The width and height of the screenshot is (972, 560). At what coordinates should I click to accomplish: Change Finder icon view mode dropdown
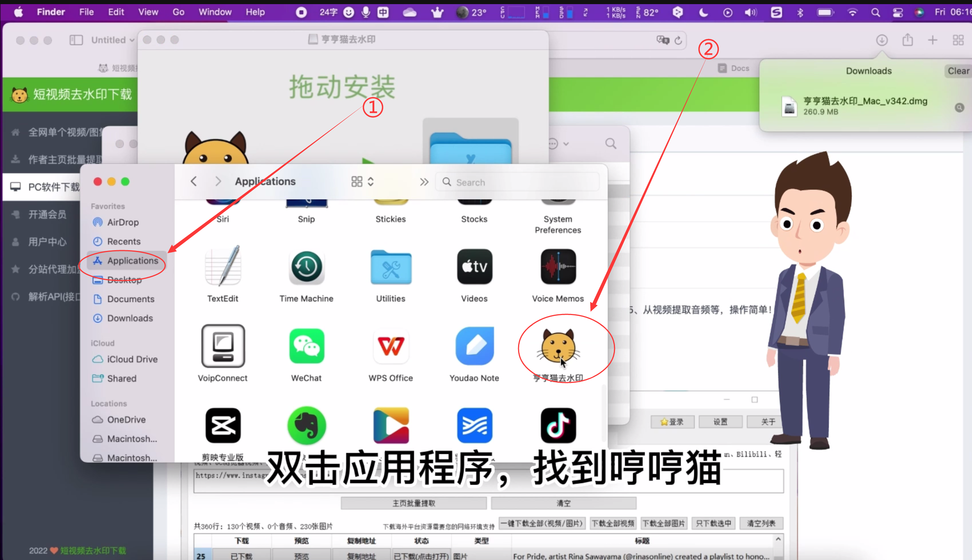click(362, 182)
